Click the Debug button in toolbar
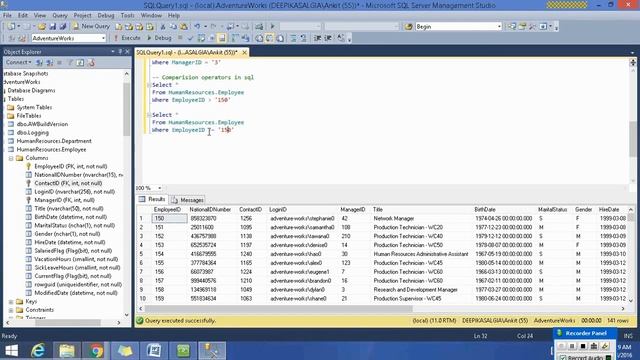The image size is (640, 360). coord(159,38)
